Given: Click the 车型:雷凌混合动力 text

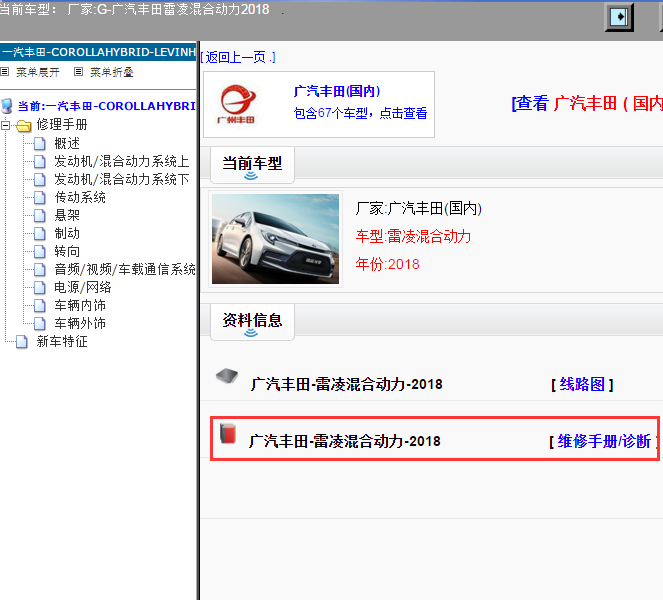Looking at the screenshot, I should click(413, 236).
